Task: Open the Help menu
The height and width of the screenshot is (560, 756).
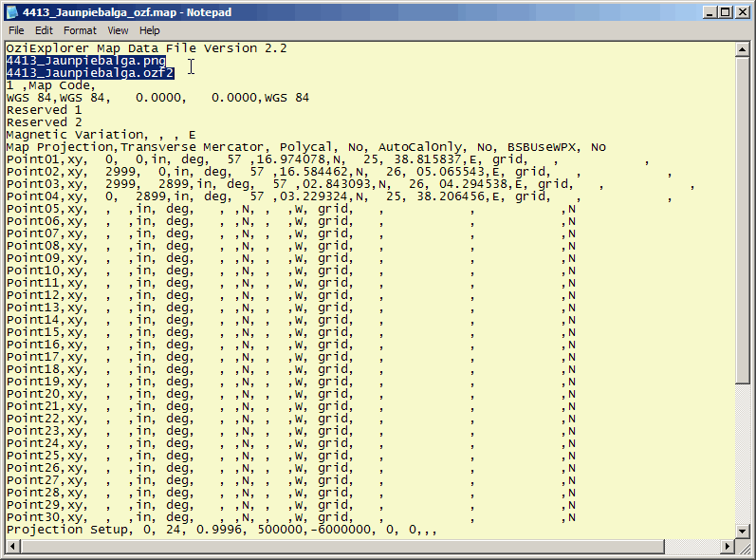Action: tap(150, 30)
